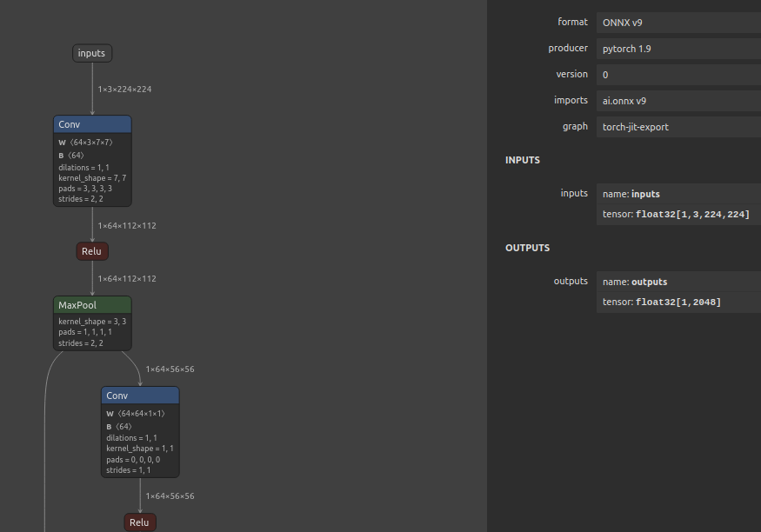Select the first Relu node

coord(91,251)
